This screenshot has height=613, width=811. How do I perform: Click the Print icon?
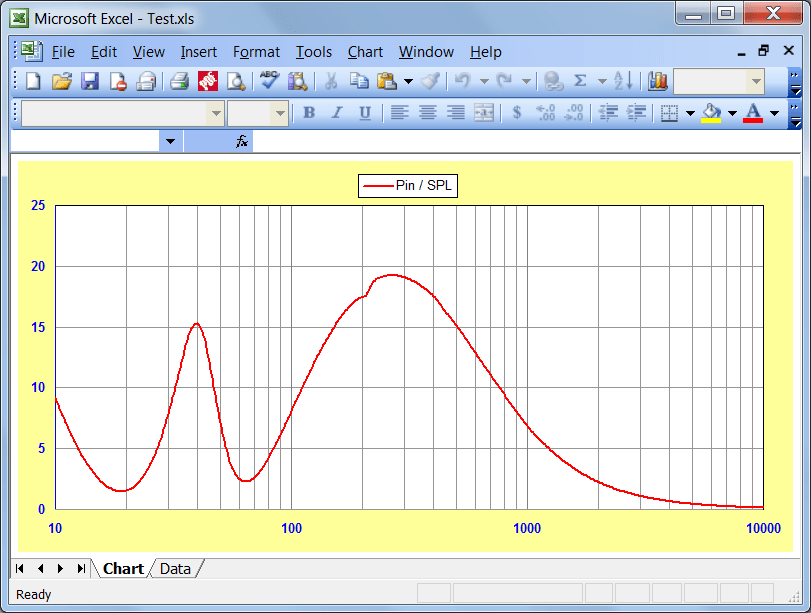pyautogui.click(x=179, y=81)
